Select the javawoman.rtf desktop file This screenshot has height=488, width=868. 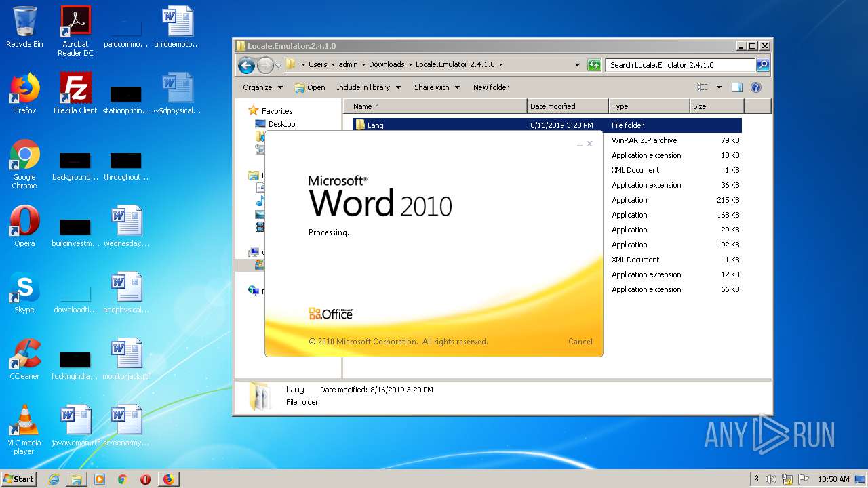pyautogui.click(x=75, y=426)
